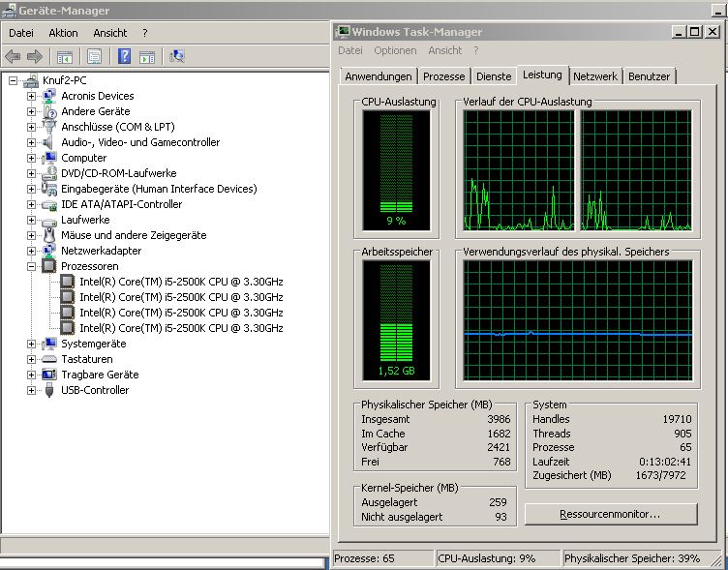The image size is (728, 570).
Task: Open the Ansicht menu in Task-Manager
Action: [444, 50]
